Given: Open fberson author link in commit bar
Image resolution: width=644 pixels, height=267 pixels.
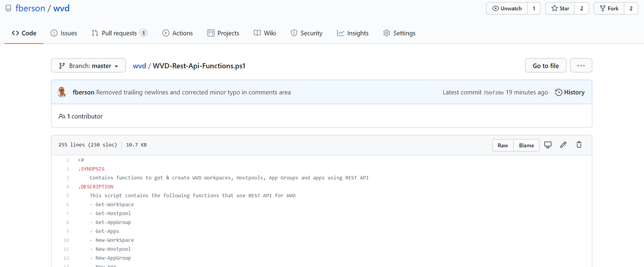Looking at the screenshot, I should click(83, 92).
